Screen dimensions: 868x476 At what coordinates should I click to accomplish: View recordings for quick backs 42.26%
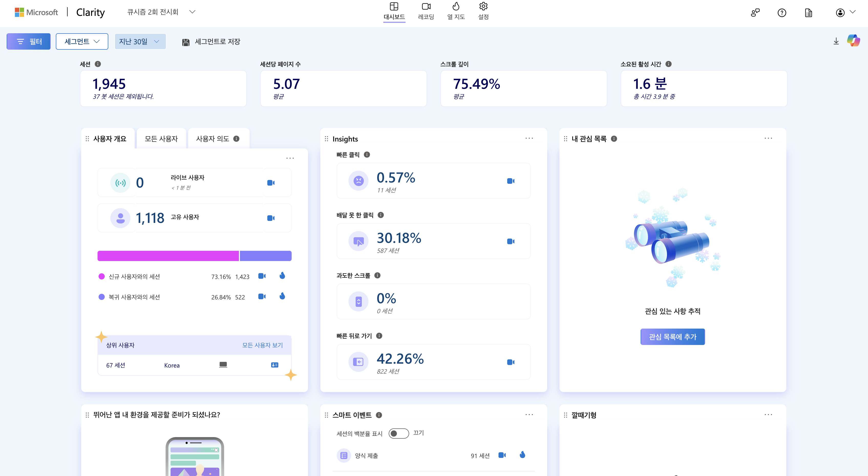coord(511,362)
